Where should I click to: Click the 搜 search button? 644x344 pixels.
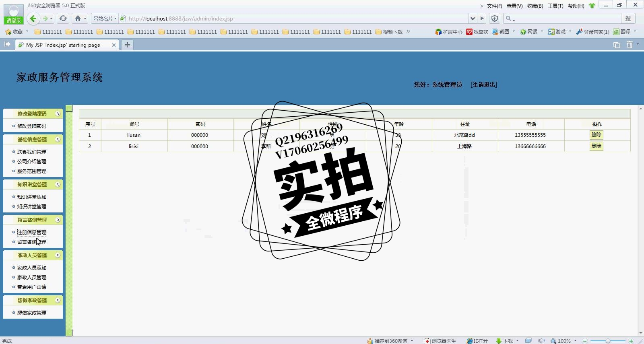pyautogui.click(x=628, y=19)
